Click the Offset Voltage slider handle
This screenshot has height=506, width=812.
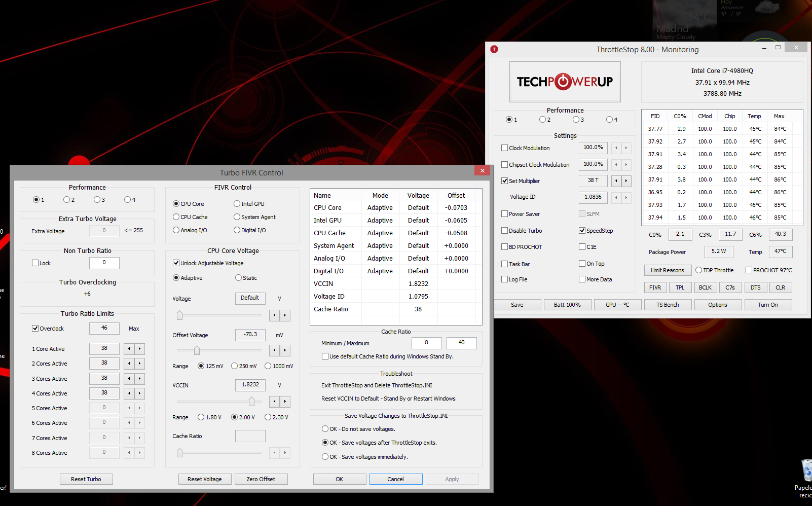tap(197, 350)
